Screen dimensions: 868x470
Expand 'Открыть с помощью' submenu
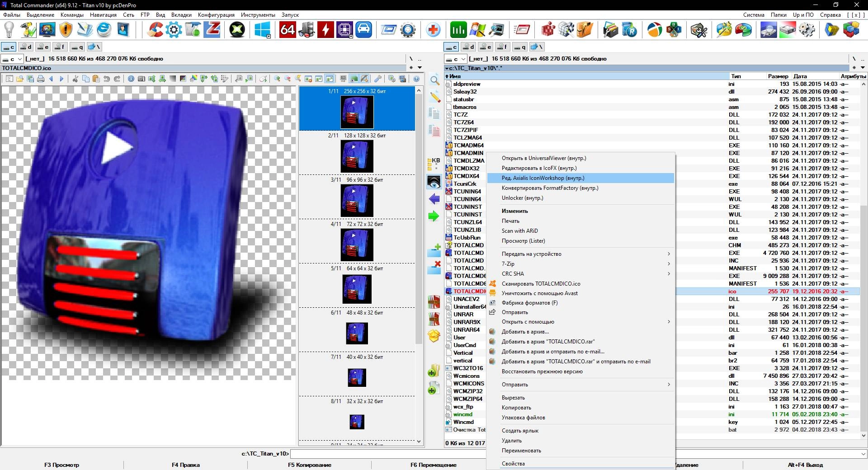581,322
